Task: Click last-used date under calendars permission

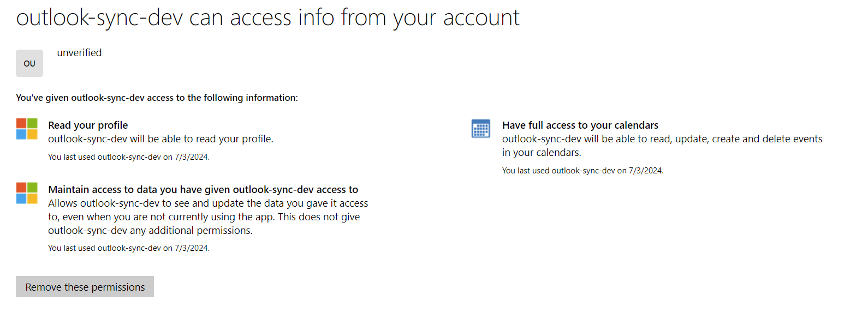Action: click(x=583, y=171)
